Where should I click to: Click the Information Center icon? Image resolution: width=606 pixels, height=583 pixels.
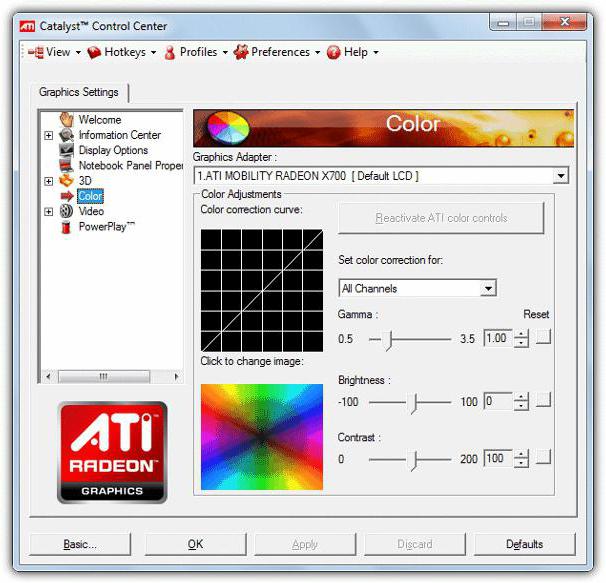pos(67,135)
